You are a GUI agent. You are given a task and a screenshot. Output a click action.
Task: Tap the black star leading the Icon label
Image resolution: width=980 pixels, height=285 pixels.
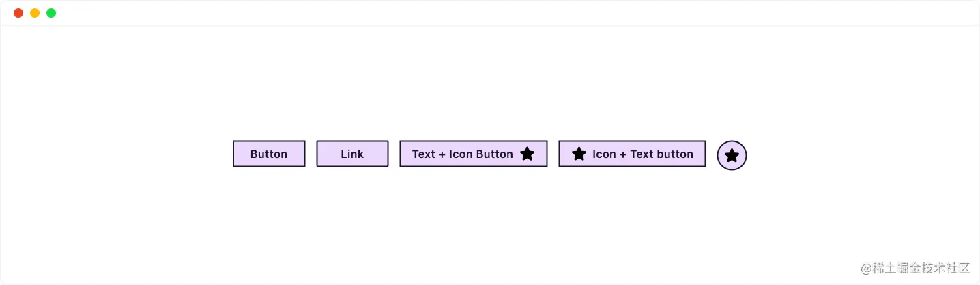[579, 154]
